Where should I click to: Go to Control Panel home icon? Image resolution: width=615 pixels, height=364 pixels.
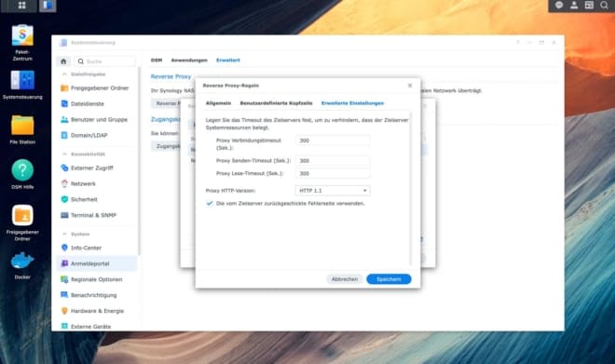coord(63,61)
